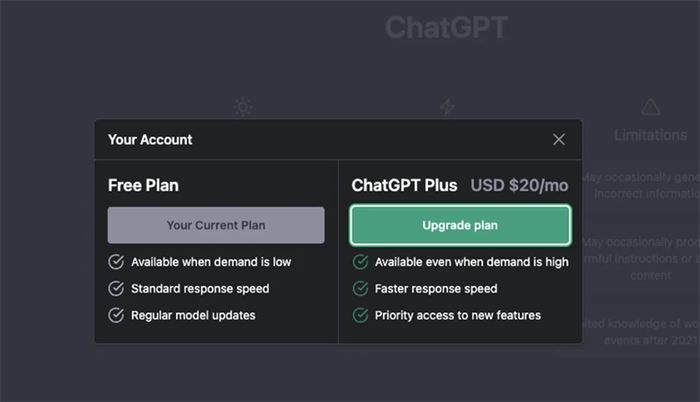Click the USD $20/mo price label
This screenshot has width=700, height=402.
click(x=520, y=185)
